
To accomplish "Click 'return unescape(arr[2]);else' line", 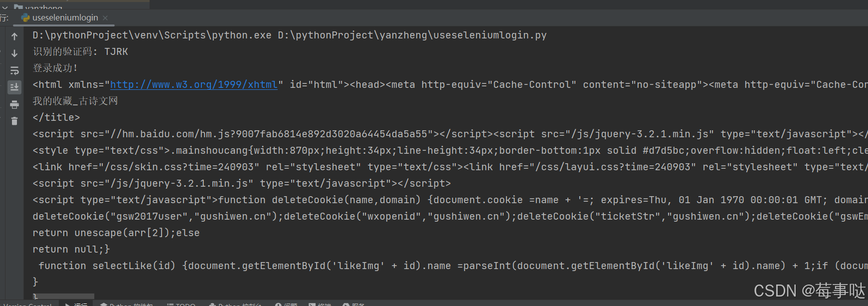I will point(116,233).
